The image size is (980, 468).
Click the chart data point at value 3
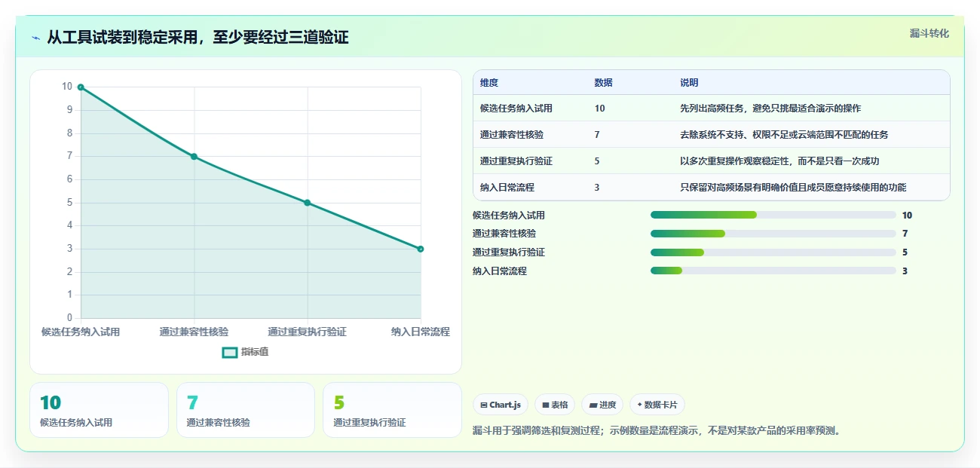click(421, 249)
